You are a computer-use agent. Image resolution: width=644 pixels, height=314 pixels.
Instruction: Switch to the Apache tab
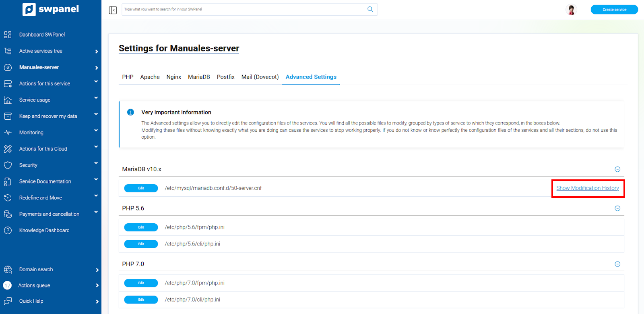150,77
